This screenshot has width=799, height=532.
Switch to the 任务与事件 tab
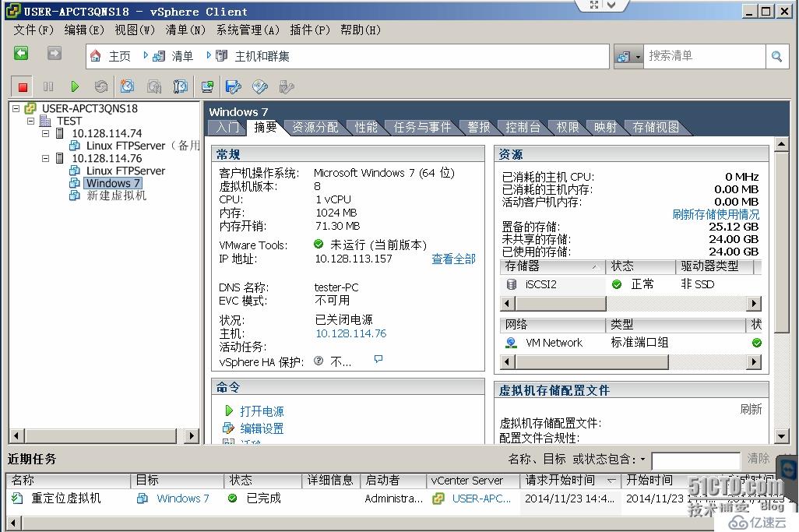coord(422,128)
